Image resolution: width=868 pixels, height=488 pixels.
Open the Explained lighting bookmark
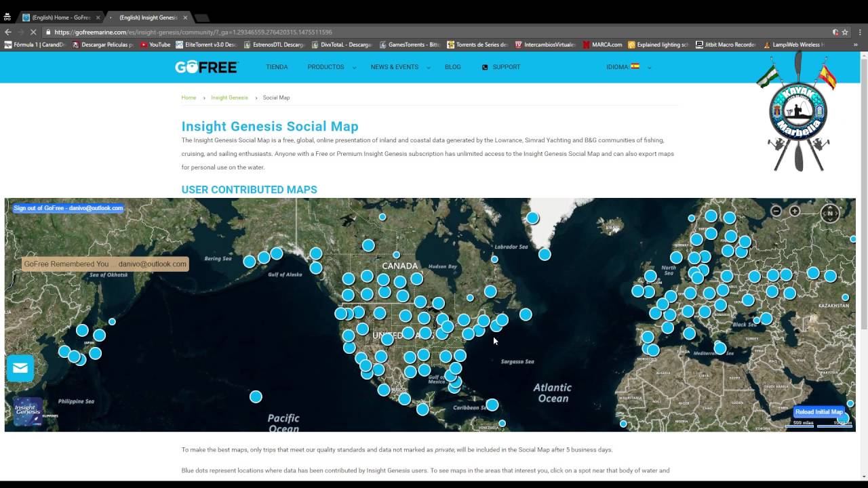pyautogui.click(x=658, y=45)
